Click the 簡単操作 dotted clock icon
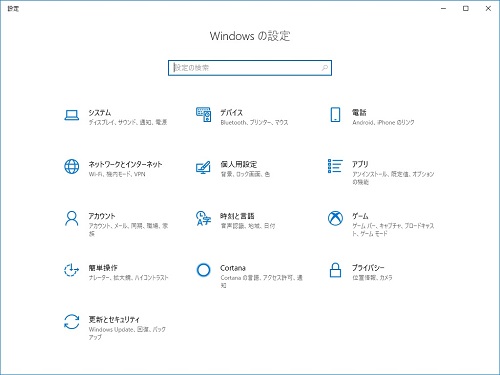 pos(71,270)
